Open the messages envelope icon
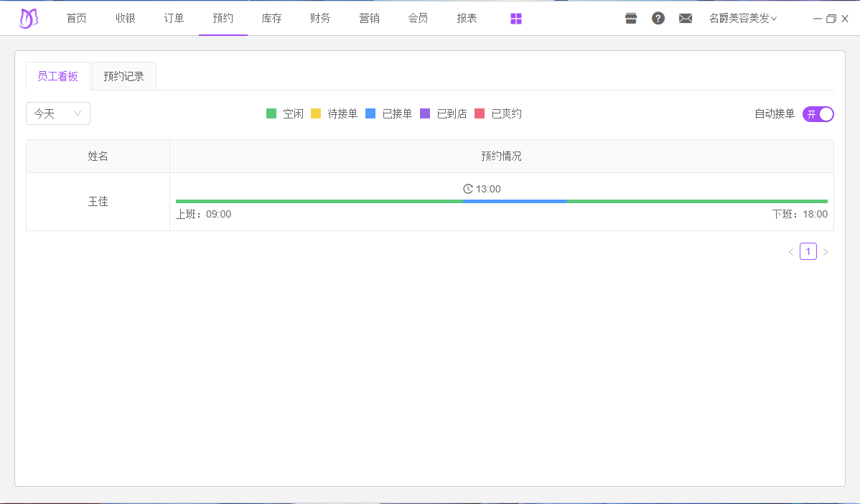 click(x=686, y=19)
